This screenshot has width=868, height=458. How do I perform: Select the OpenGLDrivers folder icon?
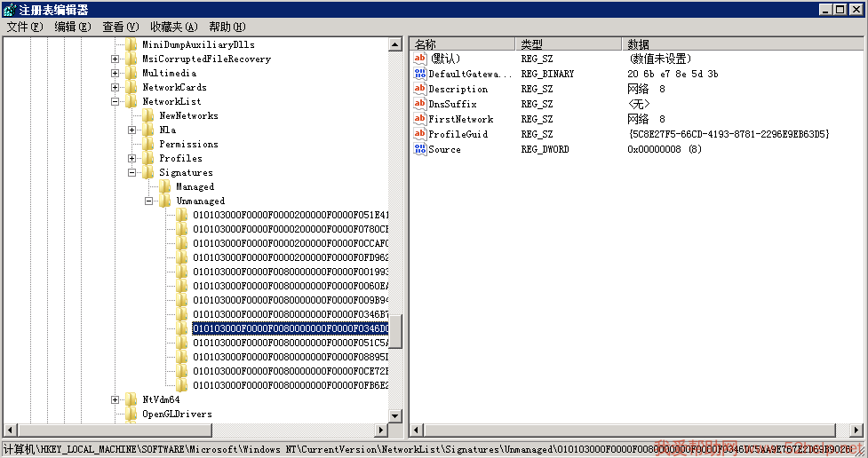coord(131,414)
